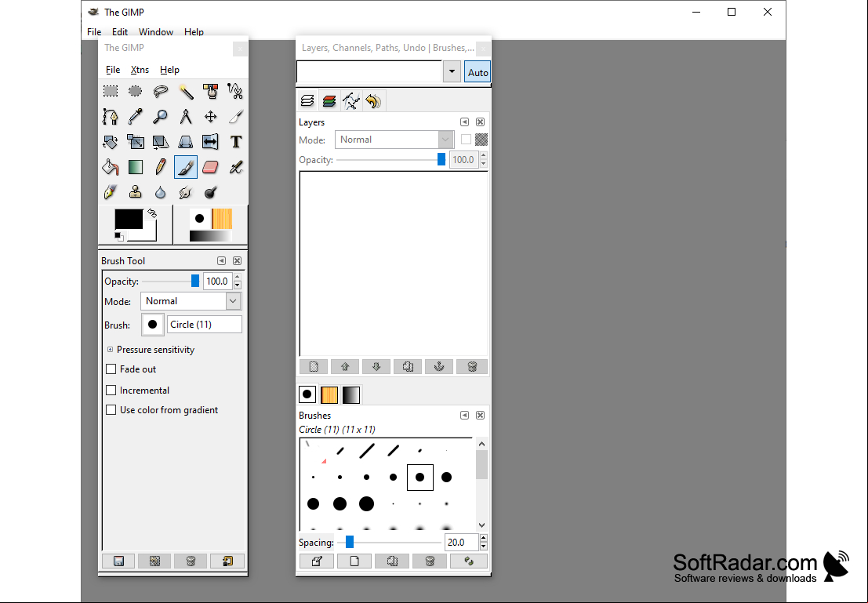Click Anchor Layer button
Screen dimensions: 868x603
[439, 366]
